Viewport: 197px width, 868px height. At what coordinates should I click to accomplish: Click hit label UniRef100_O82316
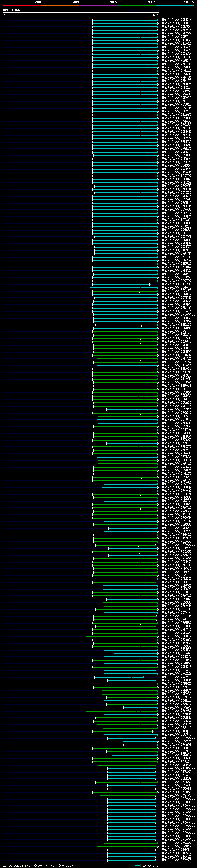click(177, 410)
